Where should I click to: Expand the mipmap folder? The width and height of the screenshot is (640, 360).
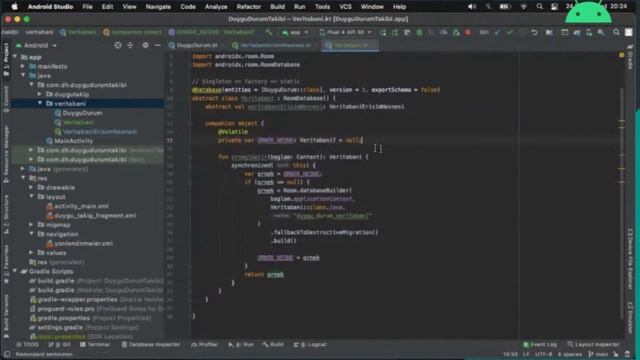pos(31,224)
